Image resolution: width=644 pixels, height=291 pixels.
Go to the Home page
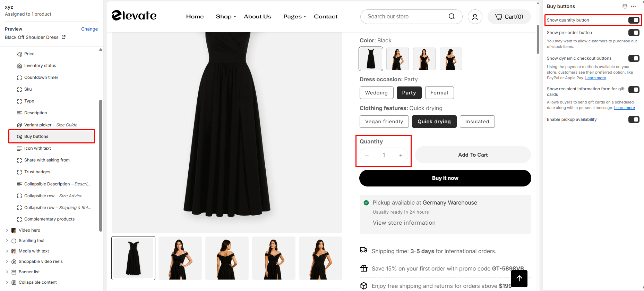[195, 16]
